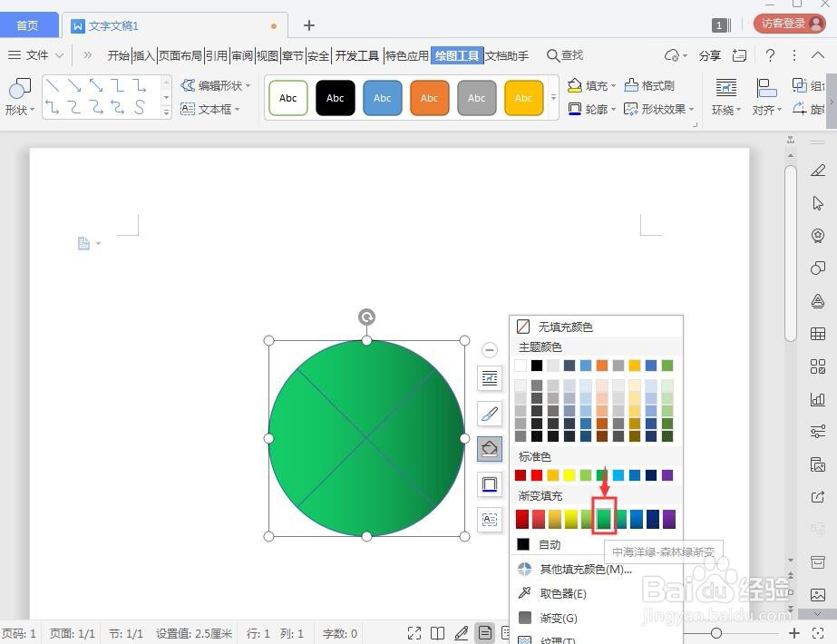Click the fullscreen icon in status bar

[414, 633]
